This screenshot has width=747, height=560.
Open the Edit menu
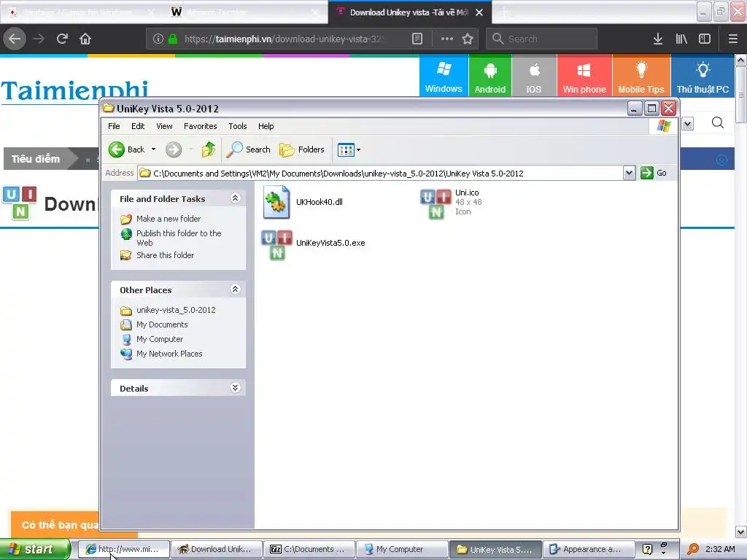click(138, 126)
